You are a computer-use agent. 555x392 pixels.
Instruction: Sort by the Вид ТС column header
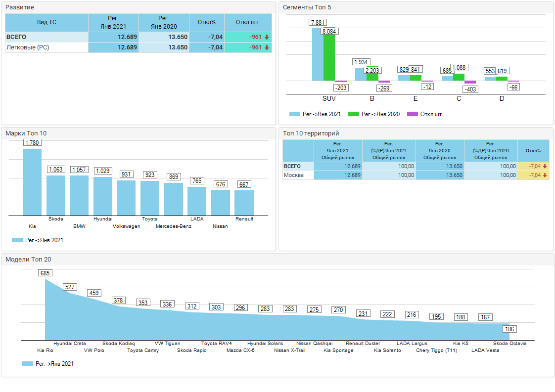point(46,22)
